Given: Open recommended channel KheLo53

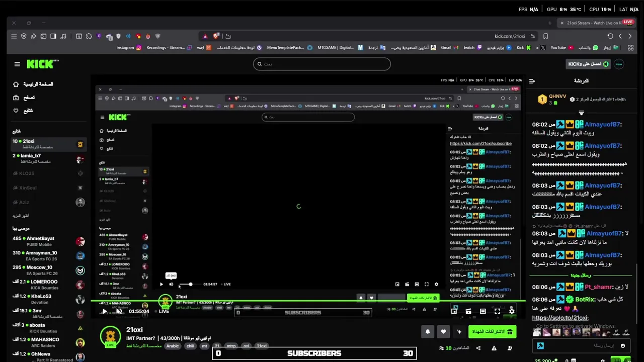Looking at the screenshot, I should pos(48,299).
